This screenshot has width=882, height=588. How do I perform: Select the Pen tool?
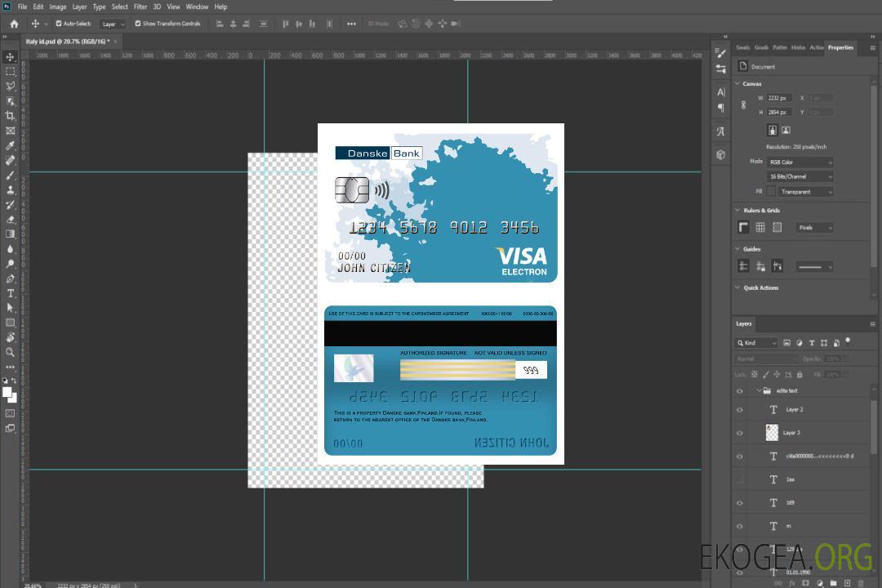(10, 278)
